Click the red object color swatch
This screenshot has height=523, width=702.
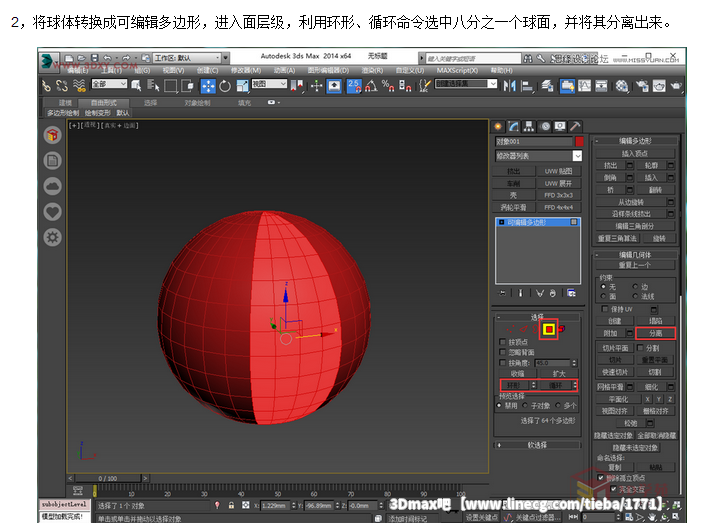tap(579, 141)
